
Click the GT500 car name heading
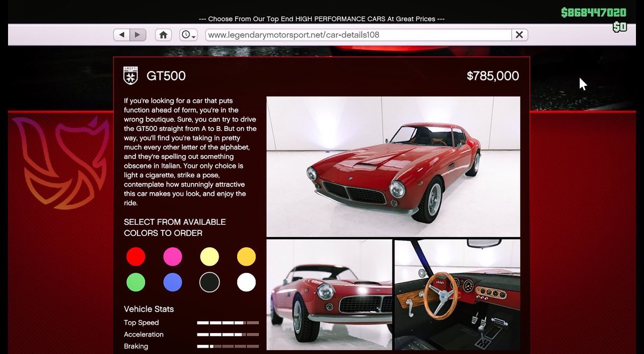[166, 76]
